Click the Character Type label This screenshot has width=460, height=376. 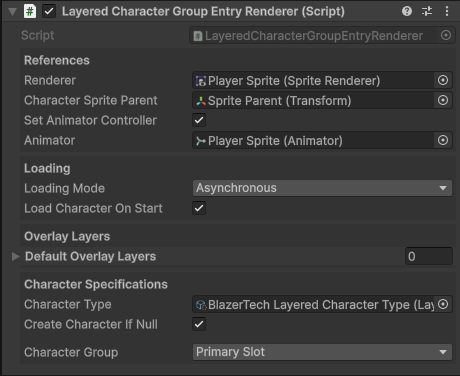(x=68, y=304)
